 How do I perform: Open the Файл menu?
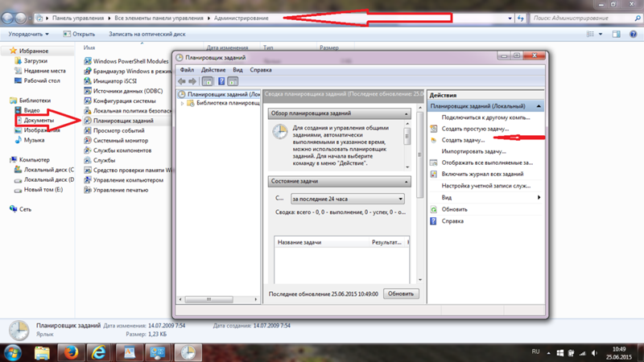(x=187, y=70)
